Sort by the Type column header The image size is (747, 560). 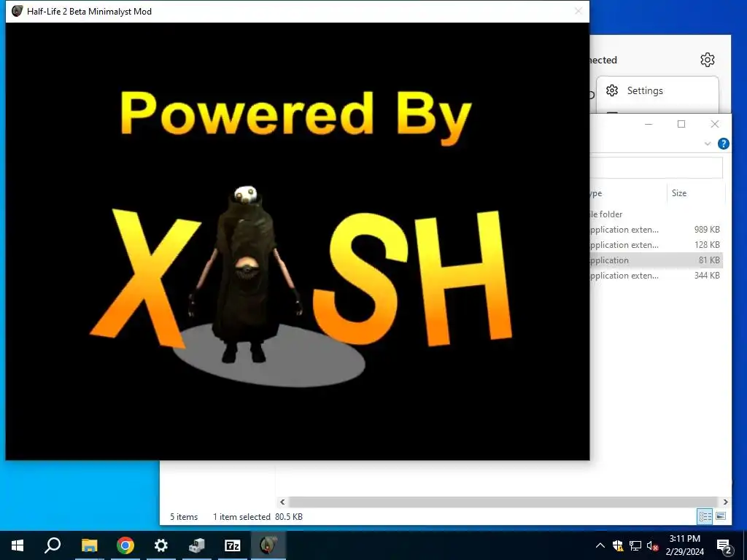(628, 192)
